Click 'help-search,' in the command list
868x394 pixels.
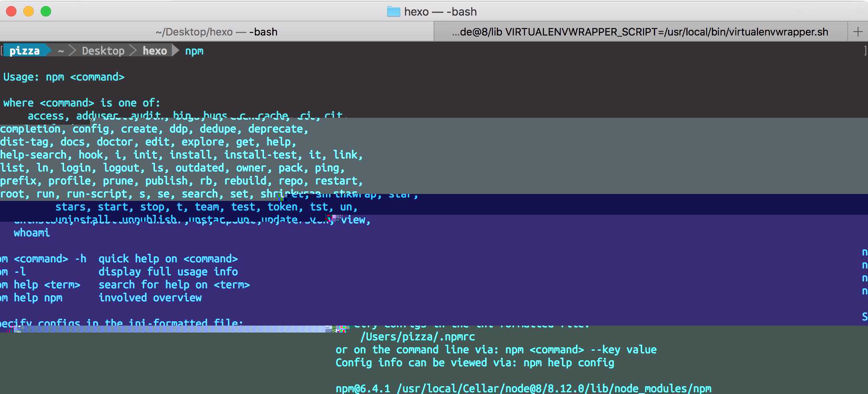tap(36, 155)
